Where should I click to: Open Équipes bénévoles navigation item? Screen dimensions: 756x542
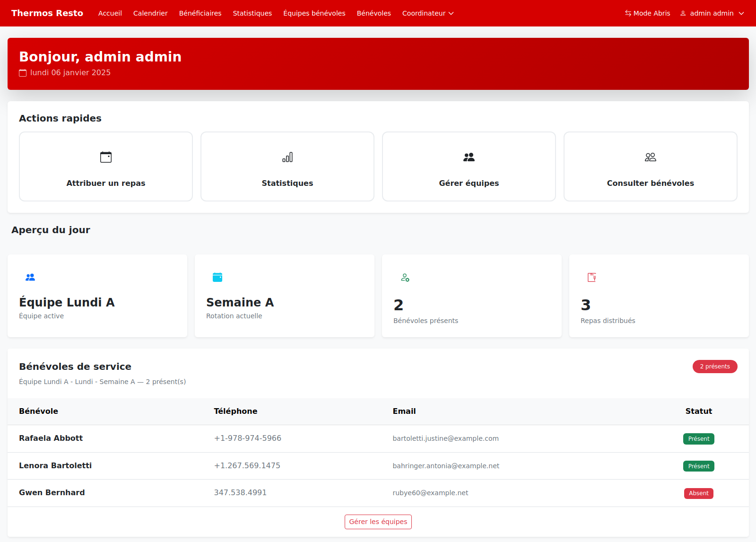(x=314, y=13)
